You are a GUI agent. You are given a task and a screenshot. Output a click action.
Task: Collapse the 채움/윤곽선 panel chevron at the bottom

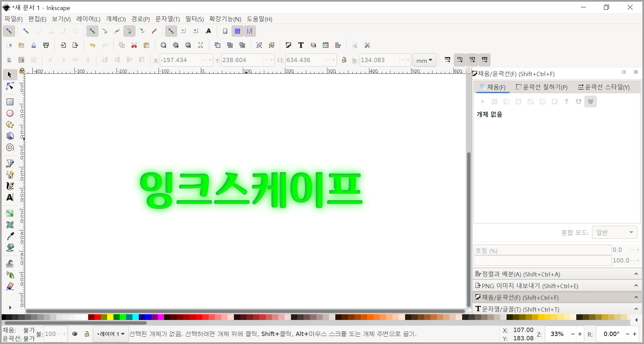[636, 298]
